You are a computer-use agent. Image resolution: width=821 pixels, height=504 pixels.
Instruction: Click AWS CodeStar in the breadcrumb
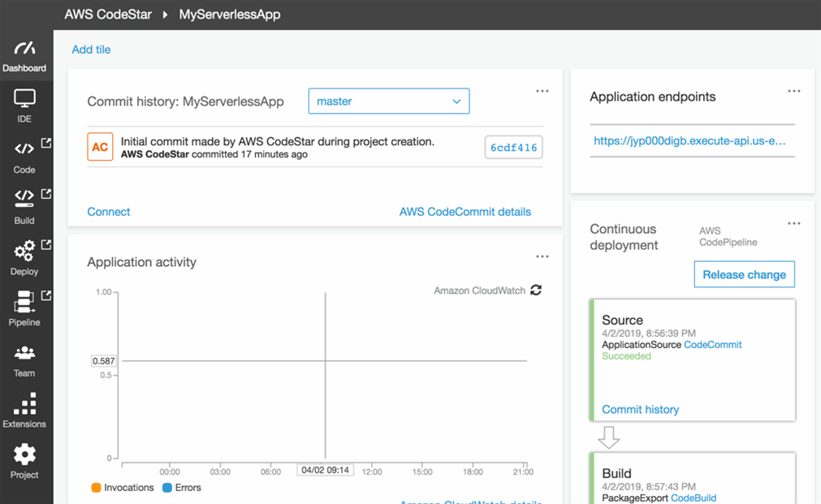[x=108, y=15]
